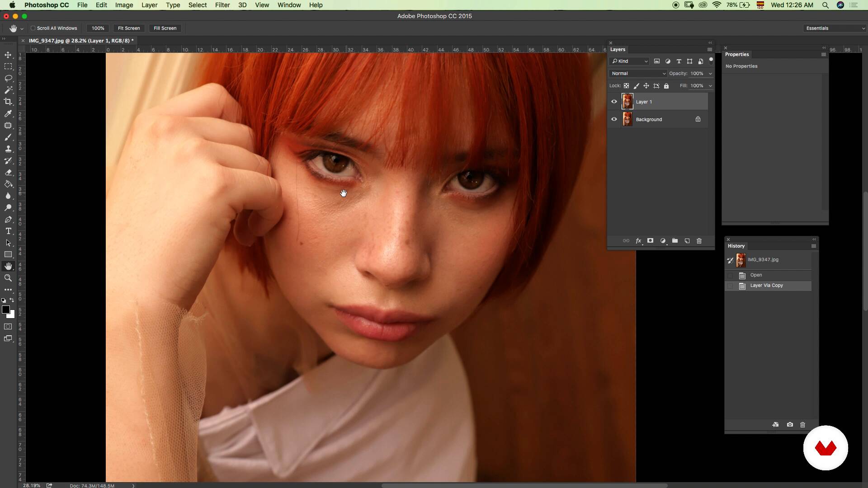
Task: Open the Filter menu
Action: tap(222, 5)
